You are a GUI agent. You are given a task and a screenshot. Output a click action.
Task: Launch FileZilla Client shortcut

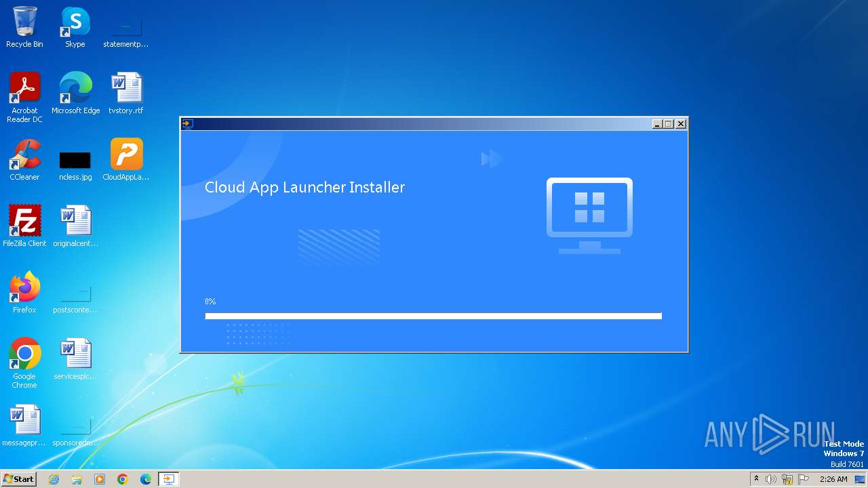(x=24, y=226)
